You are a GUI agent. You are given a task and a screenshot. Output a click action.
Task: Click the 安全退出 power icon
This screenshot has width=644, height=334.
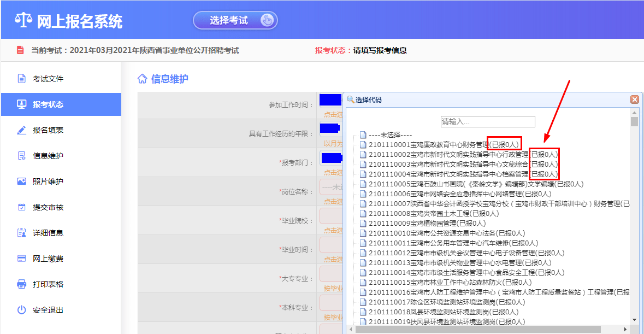coord(21,310)
